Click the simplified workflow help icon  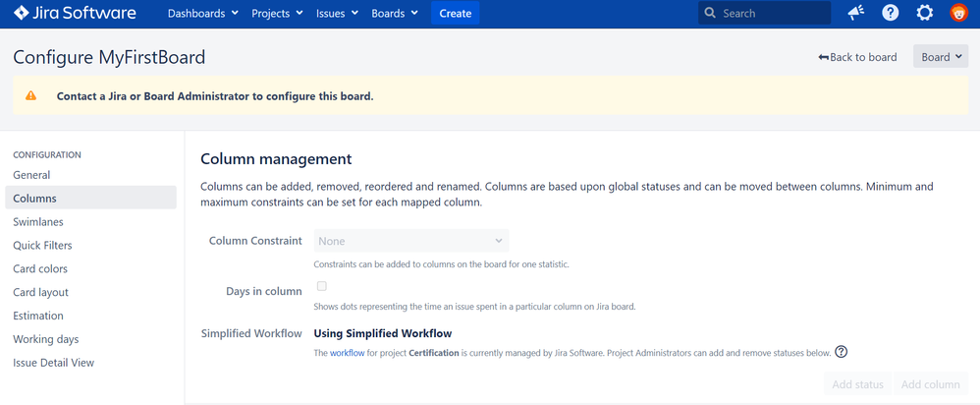842,352
